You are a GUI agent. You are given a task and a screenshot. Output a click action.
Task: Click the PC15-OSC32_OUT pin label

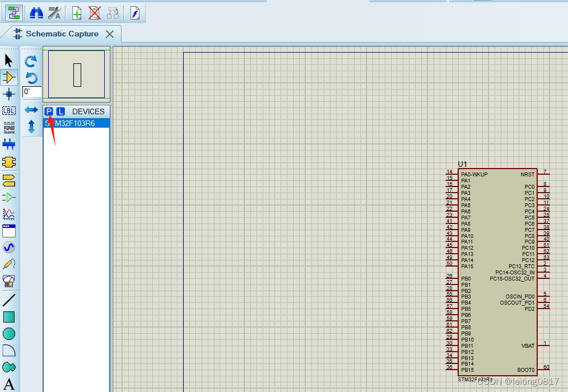(512, 279)
